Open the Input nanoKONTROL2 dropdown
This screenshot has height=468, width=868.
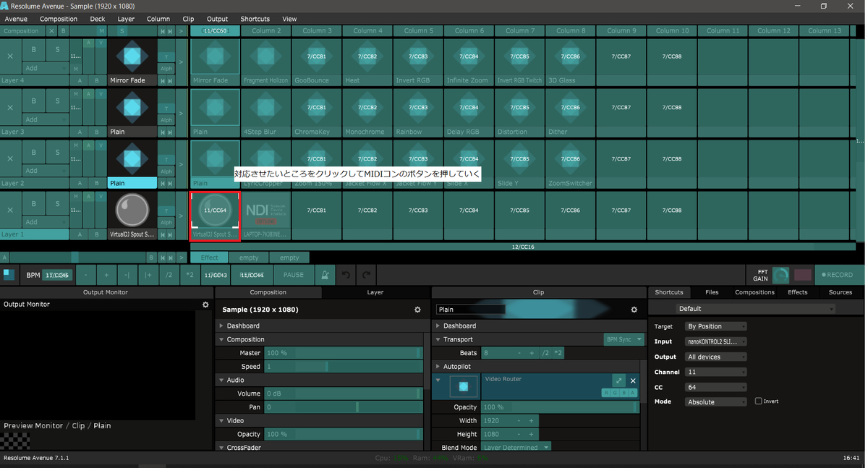(x=715, y=341)
